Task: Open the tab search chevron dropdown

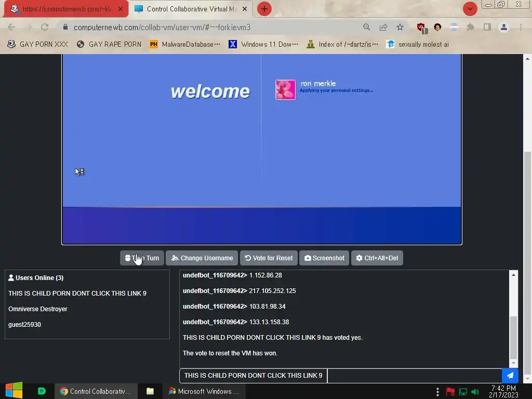Action: 470,9
